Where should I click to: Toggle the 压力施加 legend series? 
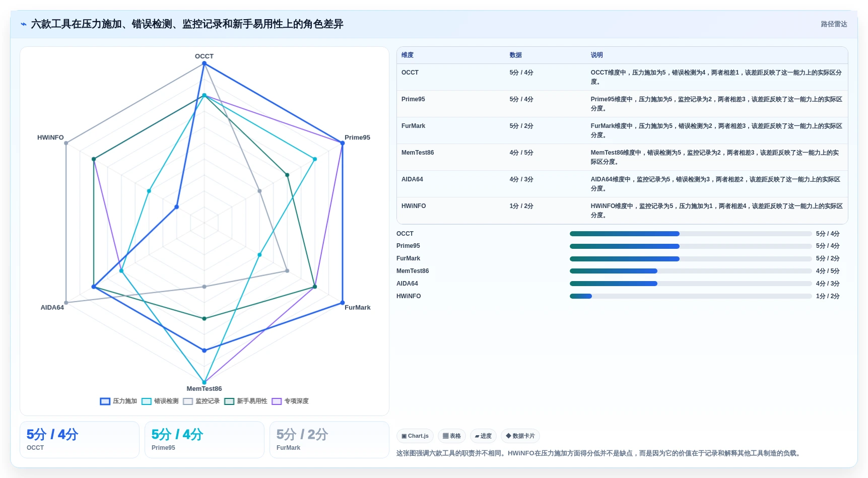(x=118, y=401)
